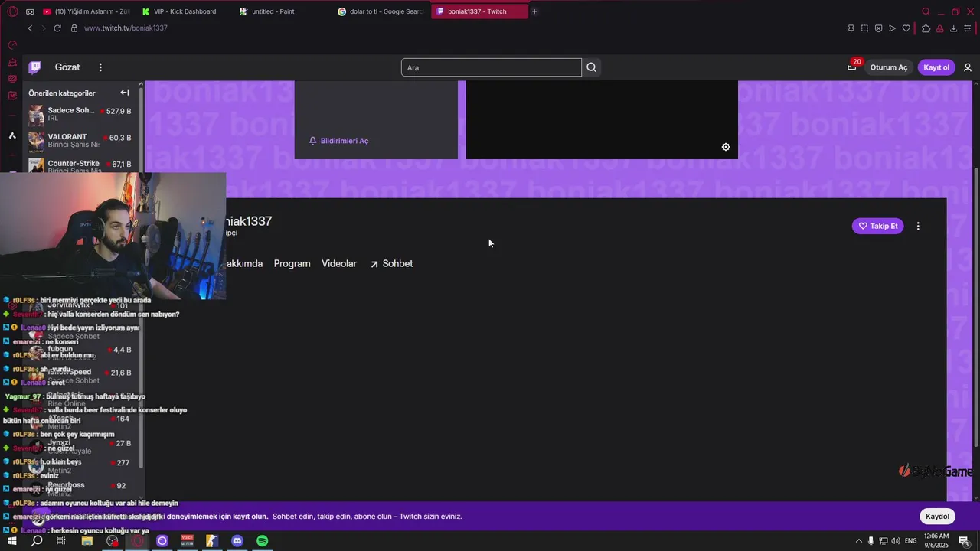Click the Twitch search magnifier button
The image size is (980, 551).
click(591, 67)
